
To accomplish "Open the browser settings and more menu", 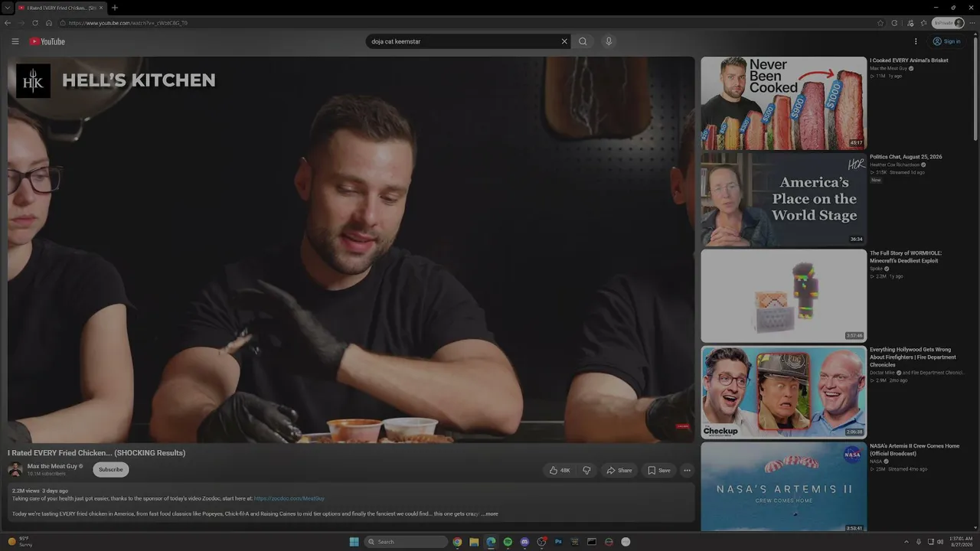I will [972, 23].
